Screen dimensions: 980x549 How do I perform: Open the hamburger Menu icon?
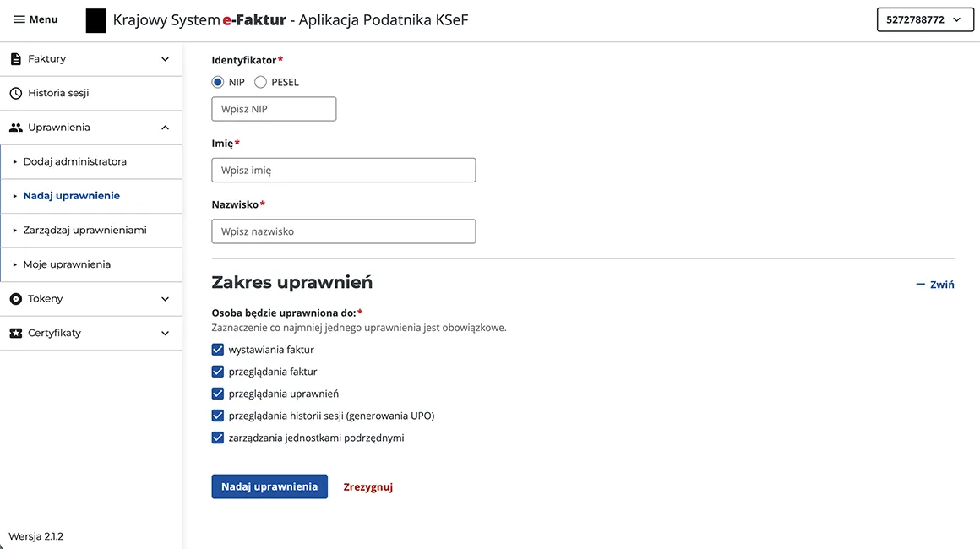(x=19, y=19)
